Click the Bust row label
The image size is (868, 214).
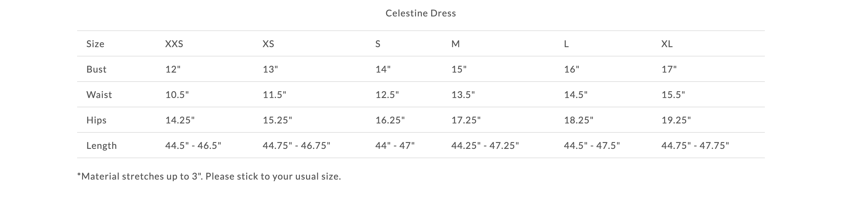[96, 69]
